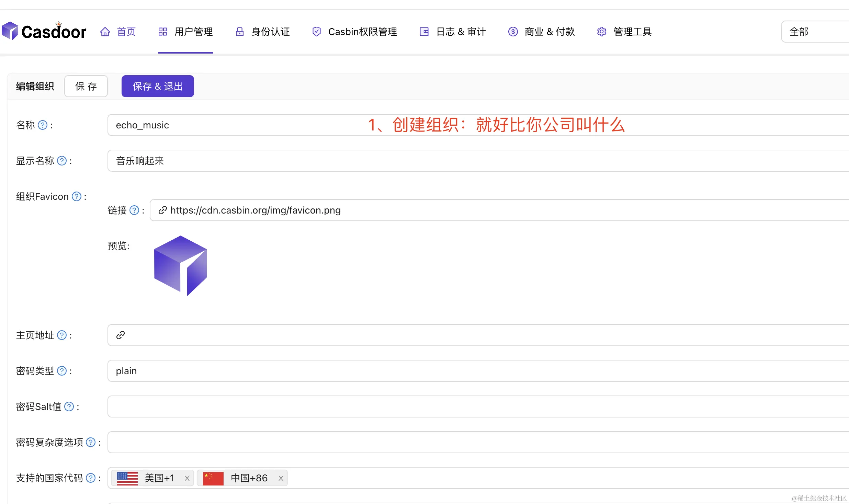Viewport: 849px width, 504px height.
Task: Click the 保存 & 退出 button
Action: [157, 86]
